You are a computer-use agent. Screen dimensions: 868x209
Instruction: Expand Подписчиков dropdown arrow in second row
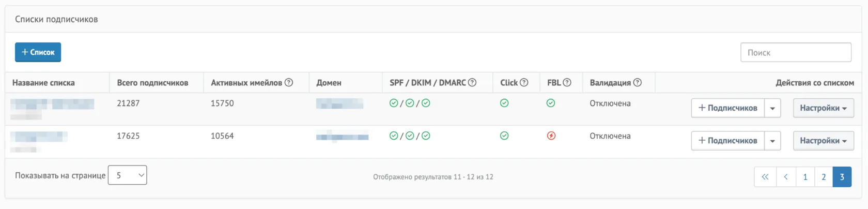[x=772, y=141]
